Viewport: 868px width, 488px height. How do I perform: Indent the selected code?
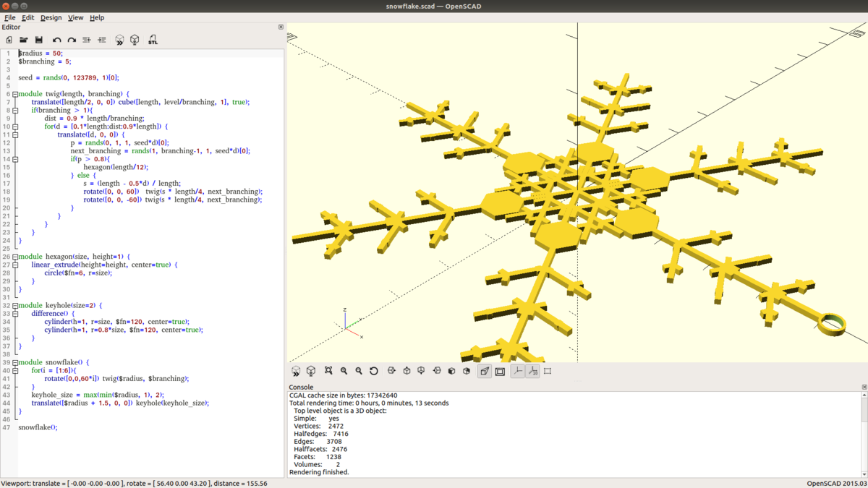point(102,40)
